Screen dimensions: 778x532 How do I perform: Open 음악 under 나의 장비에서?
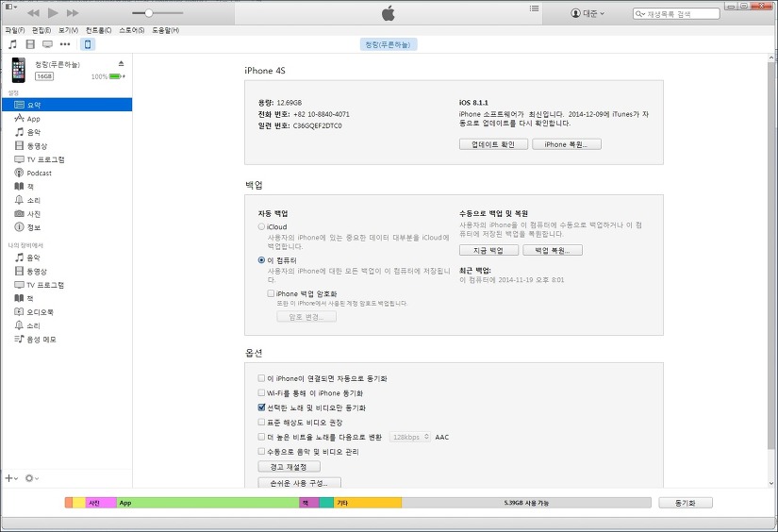pyautogui.click(x=67, y=258)
